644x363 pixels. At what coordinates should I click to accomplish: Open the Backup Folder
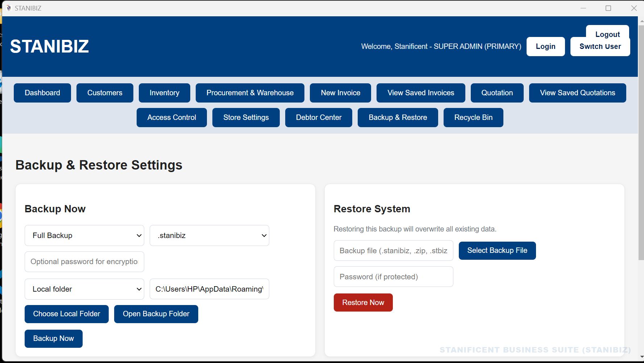(x=156, y=314)
